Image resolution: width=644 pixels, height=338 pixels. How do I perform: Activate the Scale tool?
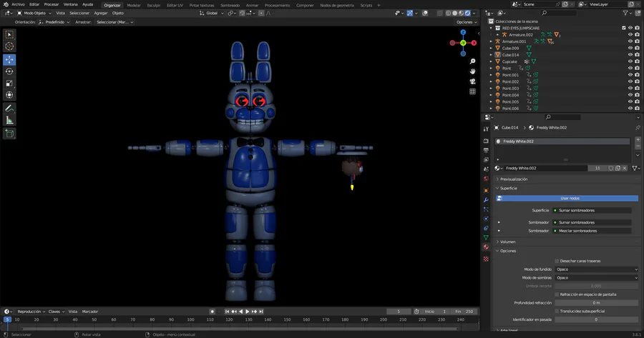[9, 84]
